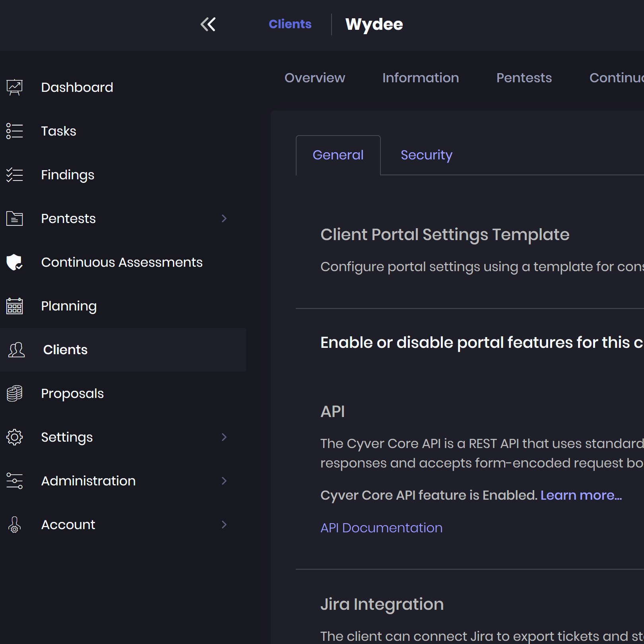Select the Clients sidebar label
644x644 pixels.
point(65,350)
